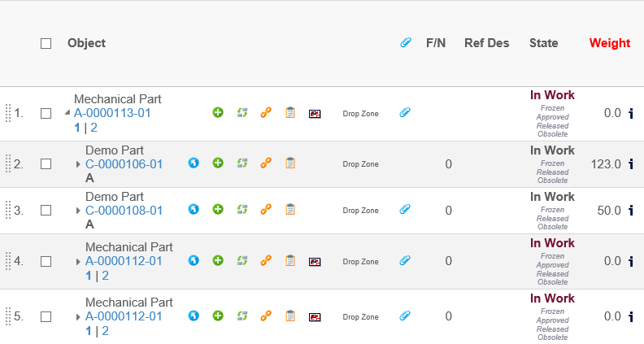Screen dimensions: 644x344
Task: Collapse the A-0000113-01 tree node
Action: [67, 113]
